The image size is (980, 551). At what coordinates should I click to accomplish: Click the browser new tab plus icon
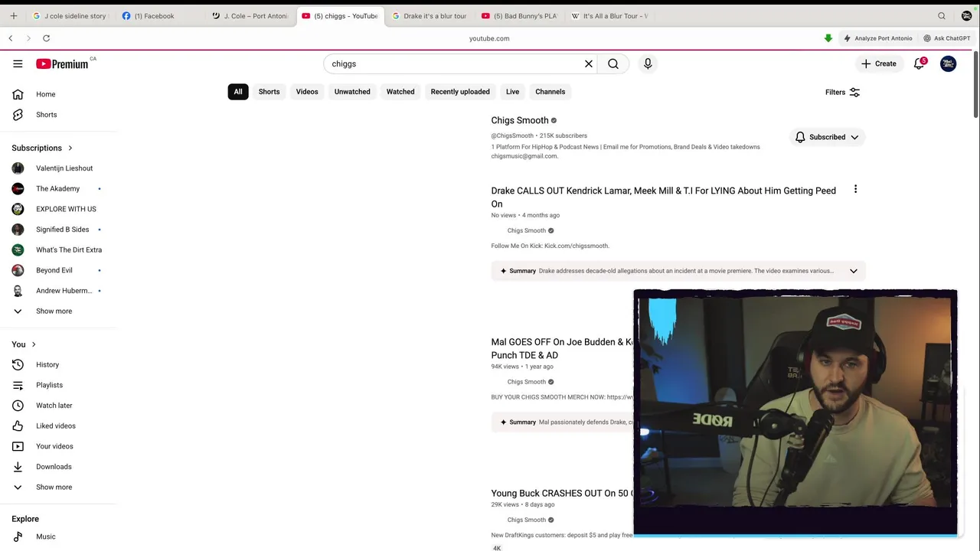pos(13,15)
